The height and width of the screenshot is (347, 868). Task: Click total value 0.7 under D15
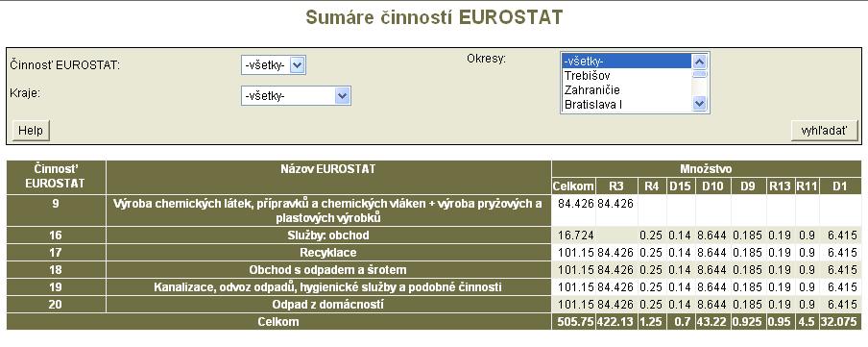[x=681, y=321]
